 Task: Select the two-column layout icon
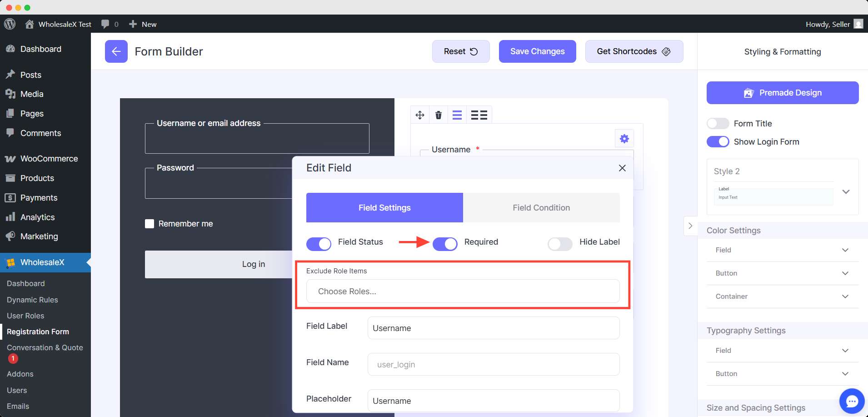point(479,115)
